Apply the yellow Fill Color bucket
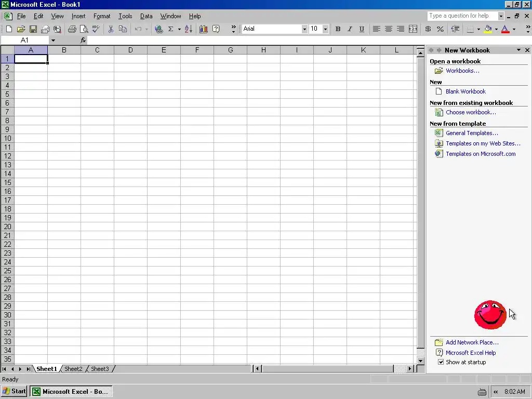 tap(488, 29)
